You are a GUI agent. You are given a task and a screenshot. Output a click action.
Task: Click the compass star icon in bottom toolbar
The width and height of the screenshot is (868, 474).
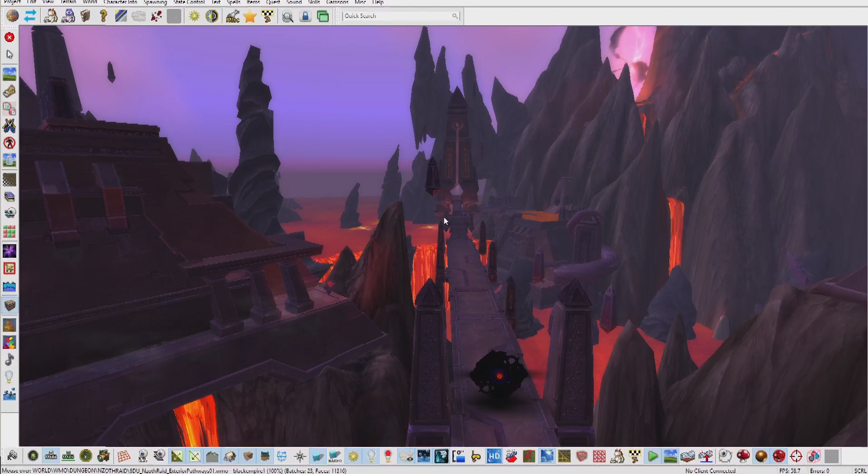coord(300,456)
